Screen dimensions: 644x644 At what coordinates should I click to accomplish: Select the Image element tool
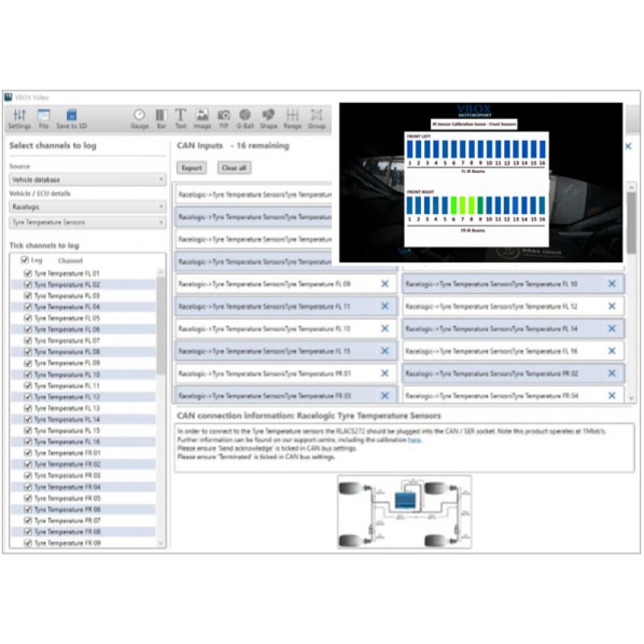point(202,119)
